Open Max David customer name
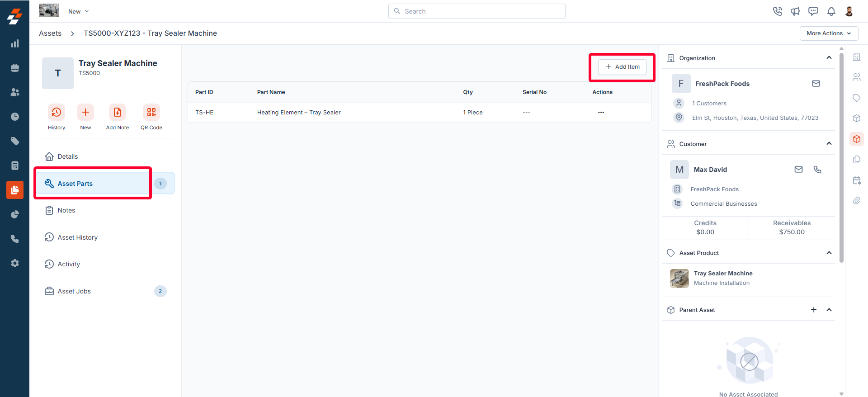 [x=710, y=170]
